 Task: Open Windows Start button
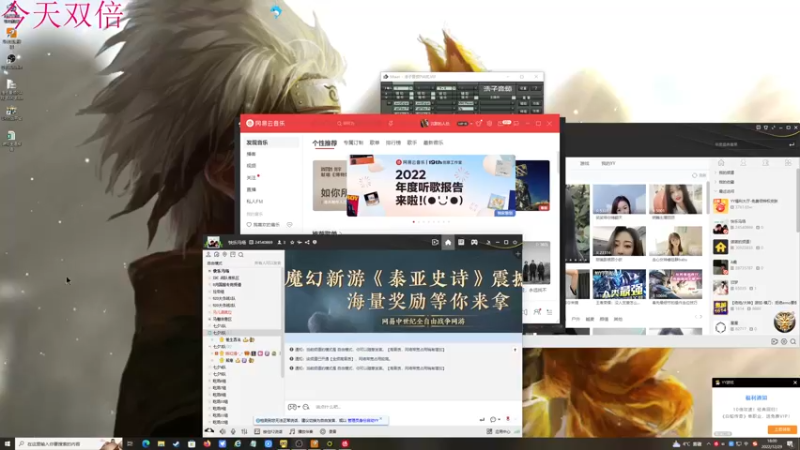(x=7, y=444)
